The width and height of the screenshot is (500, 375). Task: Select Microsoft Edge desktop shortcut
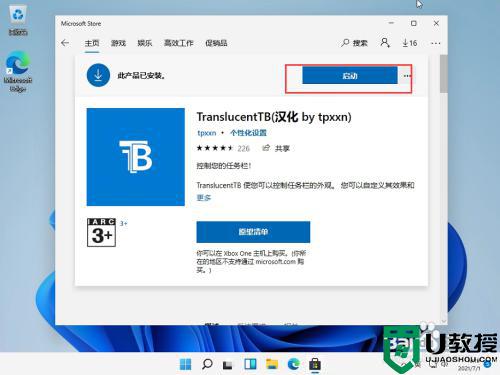click(18, 72)
